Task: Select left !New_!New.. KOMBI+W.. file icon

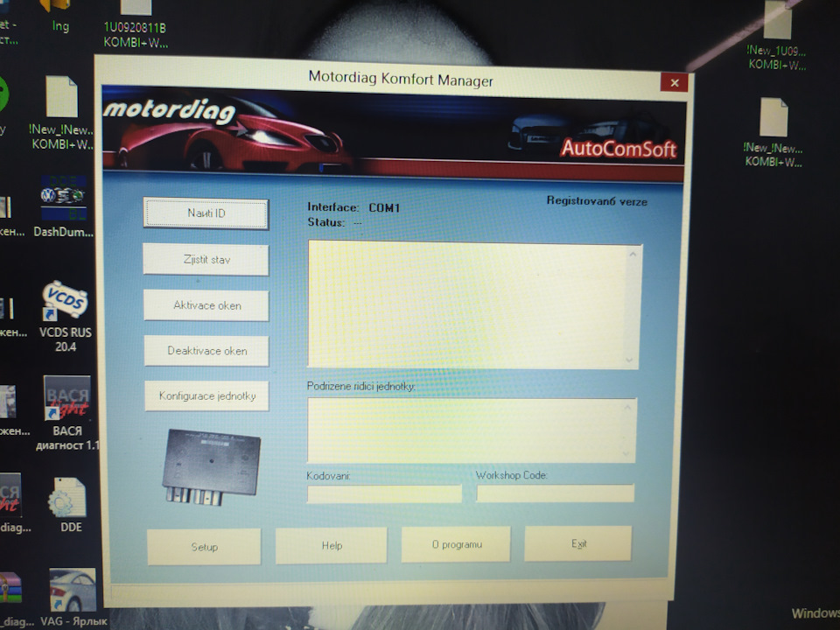Action: (x=61, y=113)
